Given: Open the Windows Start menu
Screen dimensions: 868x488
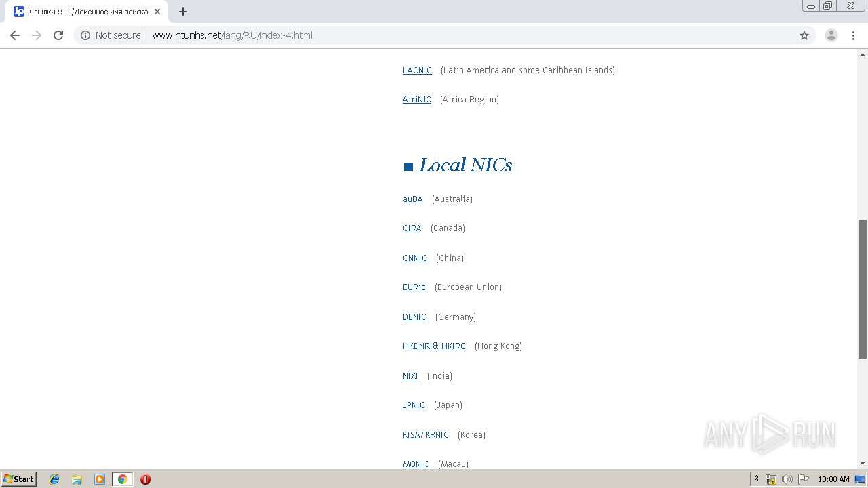Looking at the screenshot, I should point(19,479).
